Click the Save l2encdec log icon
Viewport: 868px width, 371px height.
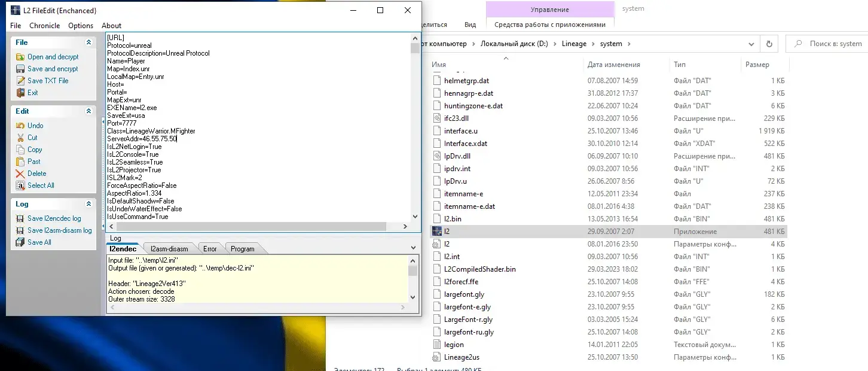click(20, 218)
